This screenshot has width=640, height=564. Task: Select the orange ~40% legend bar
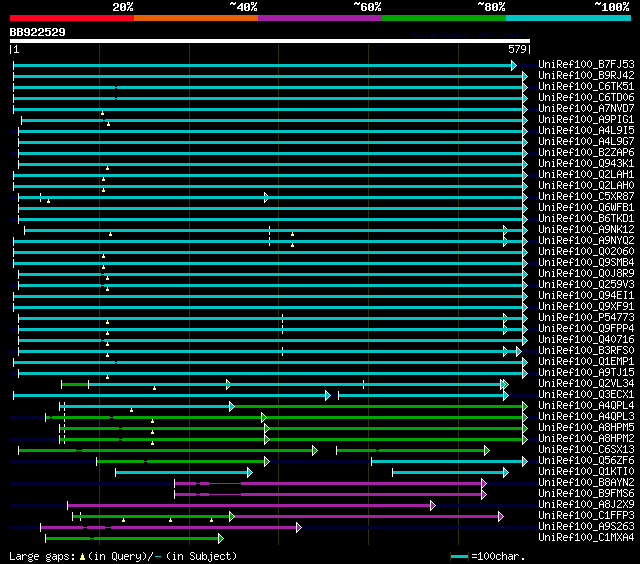[x=195, y=18]
